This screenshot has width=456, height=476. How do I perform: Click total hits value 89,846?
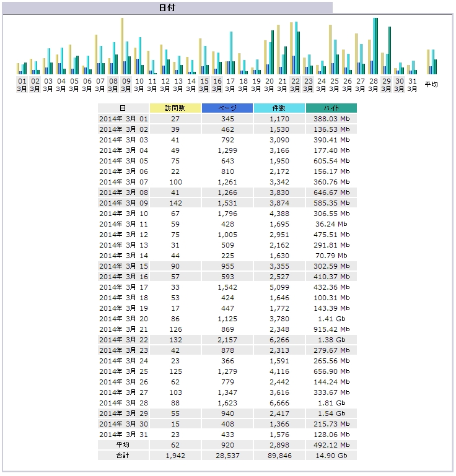pos(279,456)
